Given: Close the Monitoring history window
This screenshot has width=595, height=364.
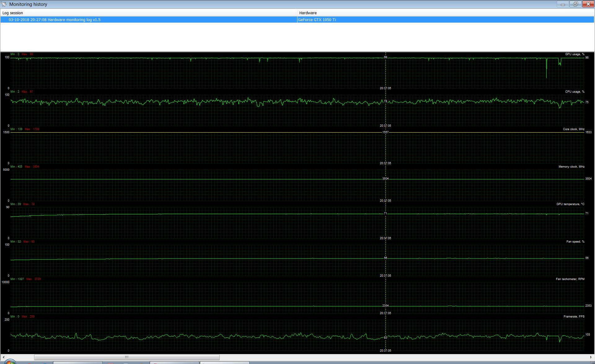Looking at the screenshot, I should tap(588, 4).
